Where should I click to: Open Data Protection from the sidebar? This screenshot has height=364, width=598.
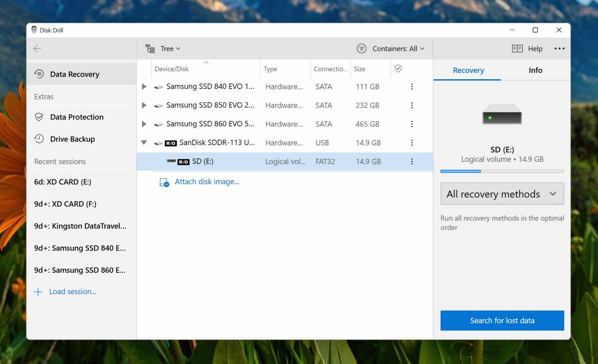pos(40,117)
